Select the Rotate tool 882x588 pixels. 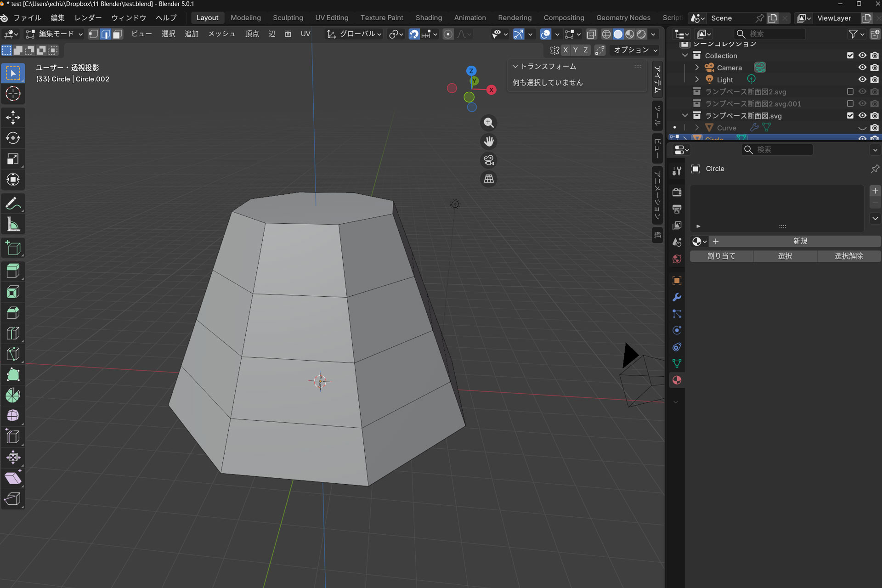point(13,138)
